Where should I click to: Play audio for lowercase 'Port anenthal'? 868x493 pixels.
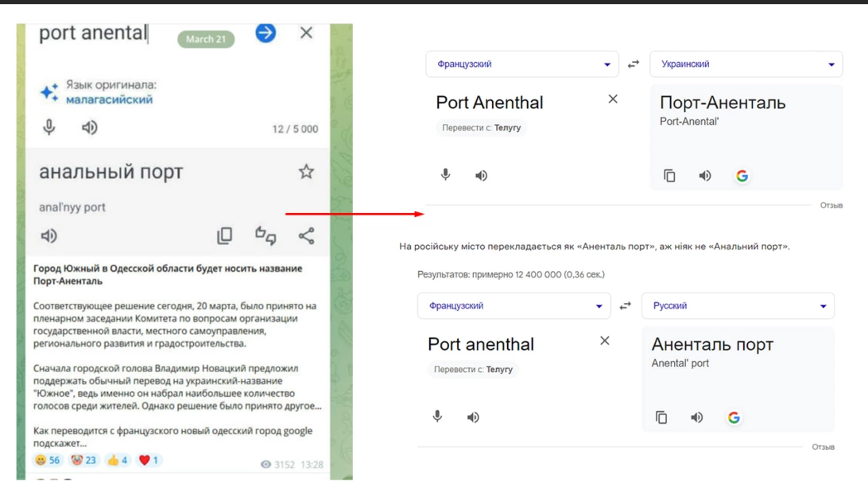tap(473, 417)
